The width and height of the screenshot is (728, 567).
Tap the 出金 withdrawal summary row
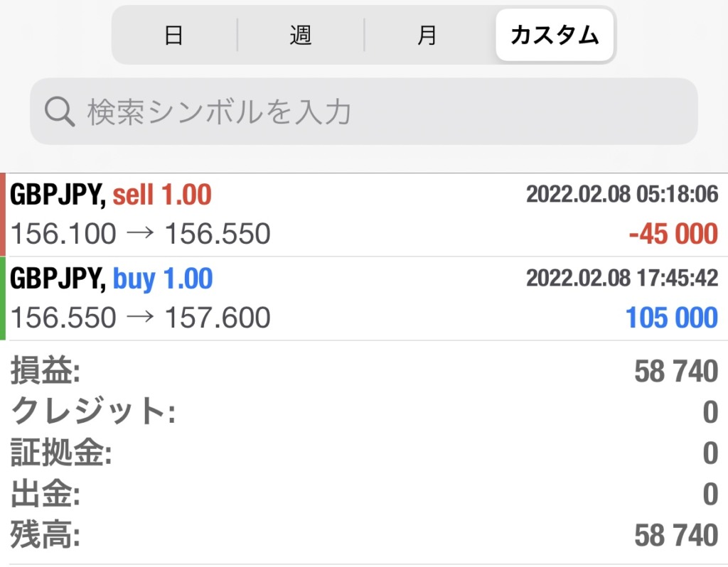click(364, 494)
